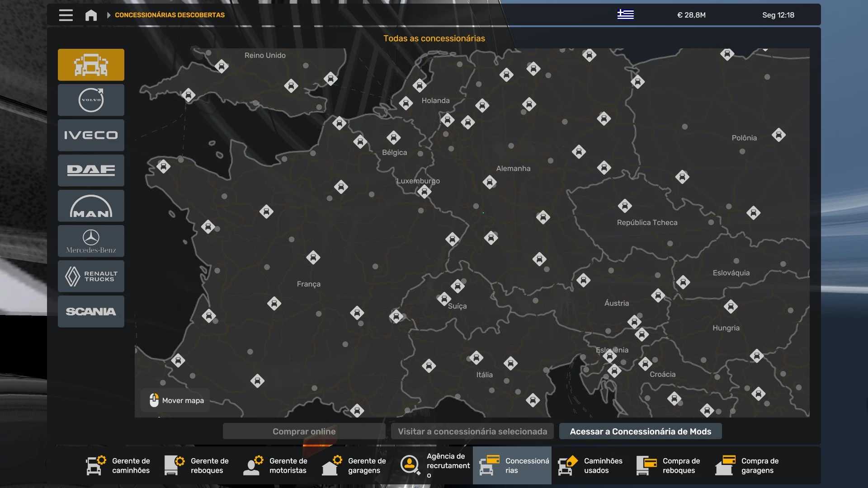Select the all brands trucks filter
Image resolution: width=868 pixels, height=488 pixels.
[x=91, y=65]
